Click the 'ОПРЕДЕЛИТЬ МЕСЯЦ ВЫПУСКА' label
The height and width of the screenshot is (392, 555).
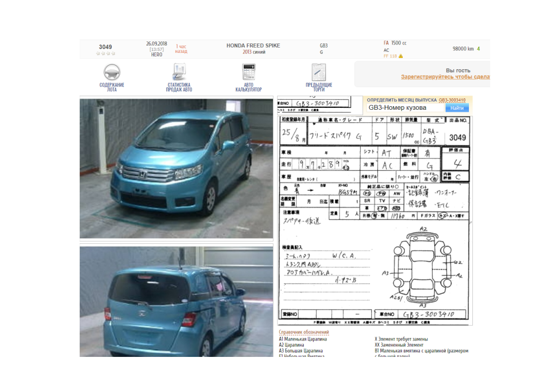(402, 100)
